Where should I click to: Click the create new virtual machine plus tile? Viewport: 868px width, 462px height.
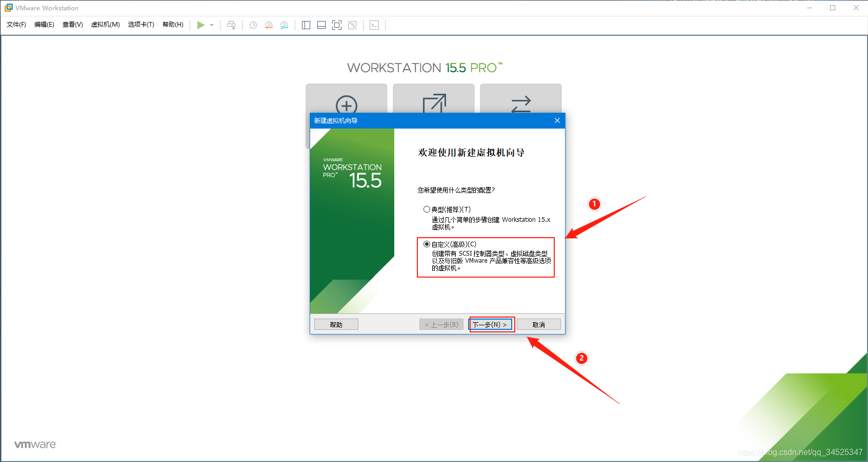click(x=347, y=98)
